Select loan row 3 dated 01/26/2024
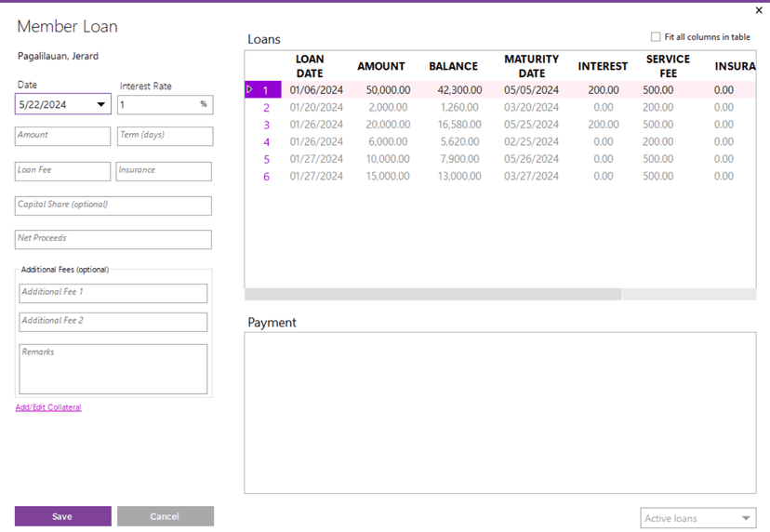This screenshot has width=770, height=532. tap(316, 125)
